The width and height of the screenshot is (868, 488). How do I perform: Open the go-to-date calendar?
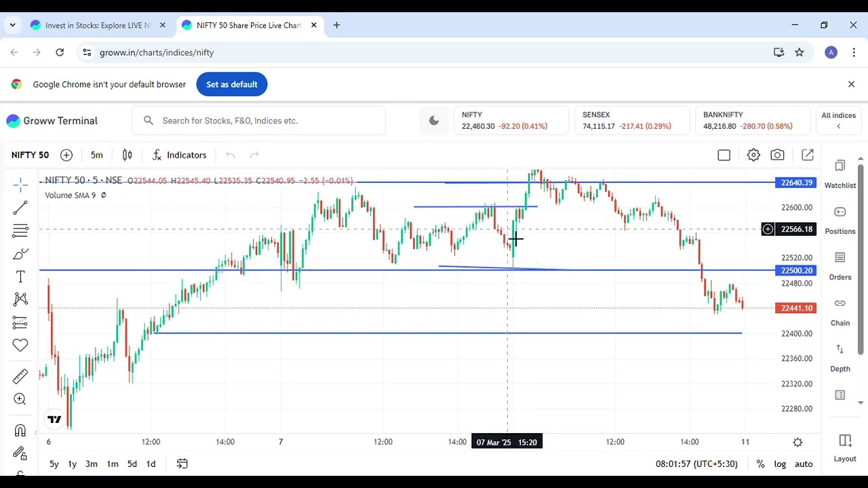point(182,464)
